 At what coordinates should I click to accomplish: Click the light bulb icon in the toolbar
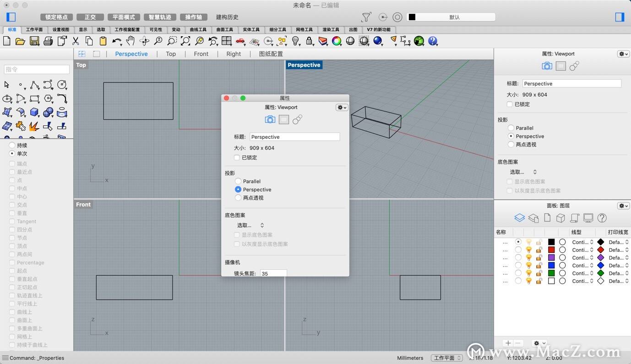pos(296,41)
